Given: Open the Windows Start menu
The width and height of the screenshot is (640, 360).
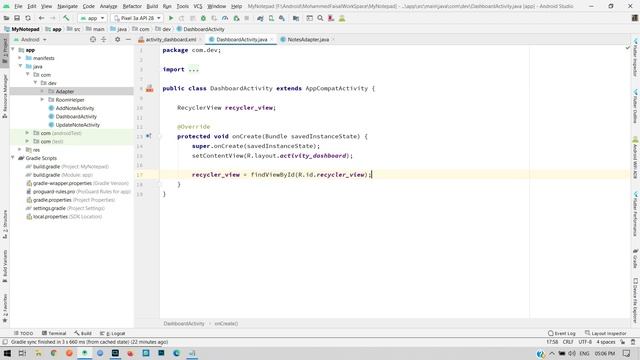Looking at the screenshot, I should point(7,353).
